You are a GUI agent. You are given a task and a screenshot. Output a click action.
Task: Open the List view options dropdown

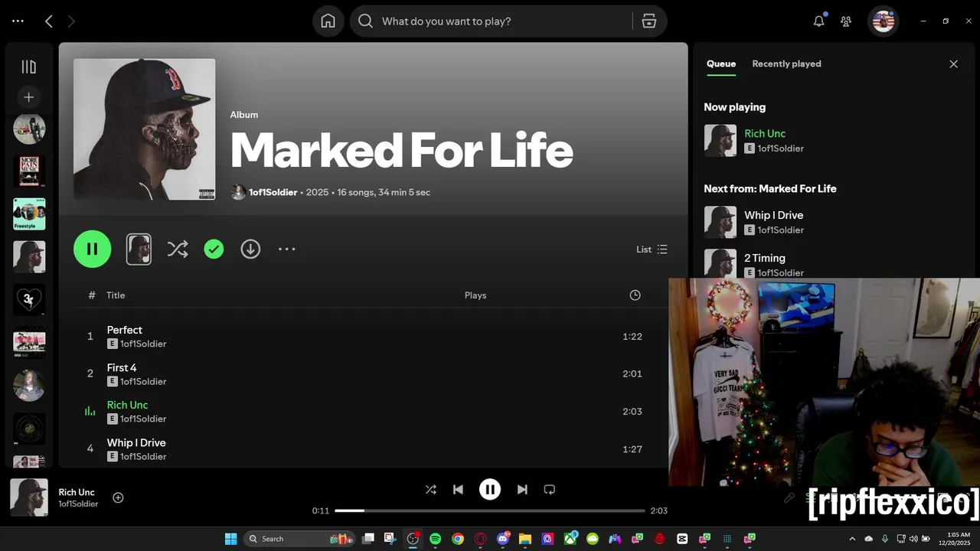tap(652, 249)
